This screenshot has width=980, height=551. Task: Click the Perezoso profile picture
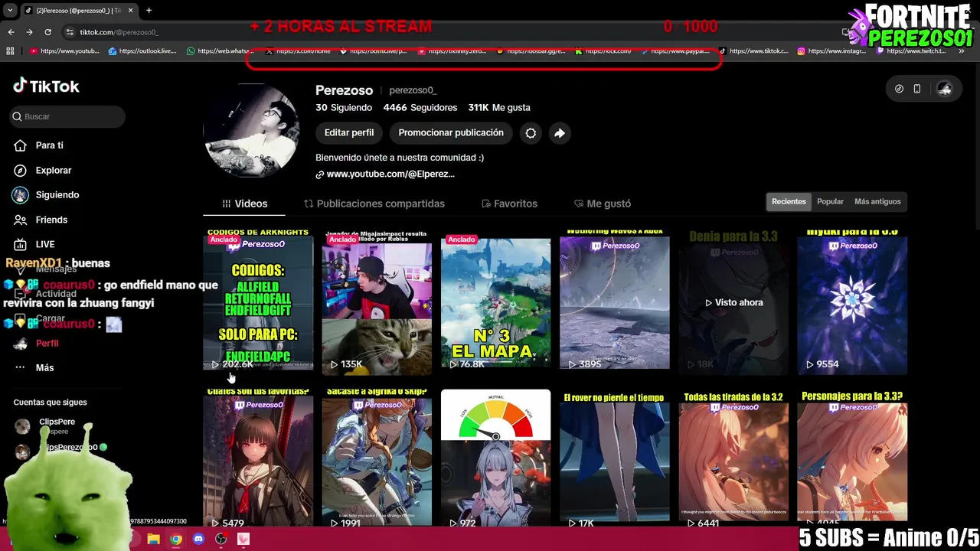(251, 130)
